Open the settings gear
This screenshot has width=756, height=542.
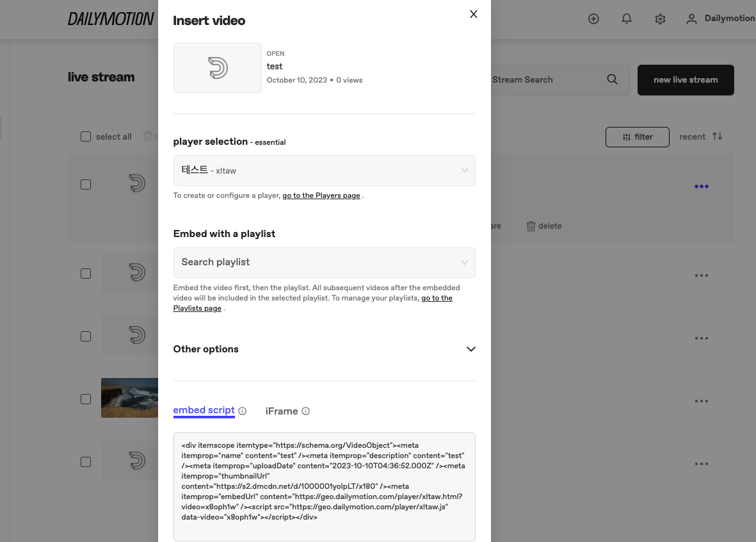(x=660, y=19)
